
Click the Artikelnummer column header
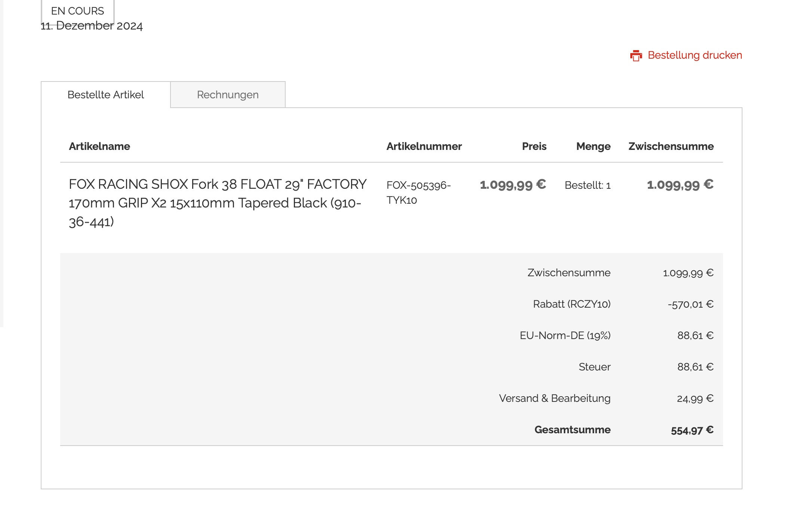pyautogui.click(x=424, y=147)
